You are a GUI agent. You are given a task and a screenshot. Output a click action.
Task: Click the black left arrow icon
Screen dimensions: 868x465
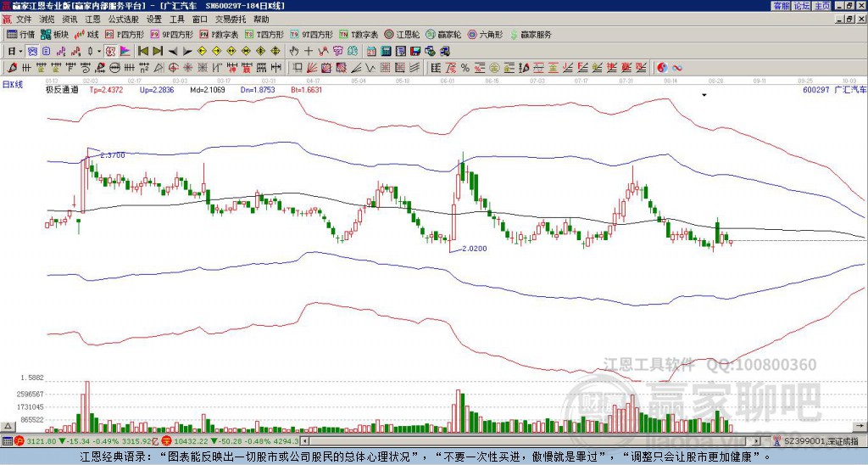click(173, 52)
